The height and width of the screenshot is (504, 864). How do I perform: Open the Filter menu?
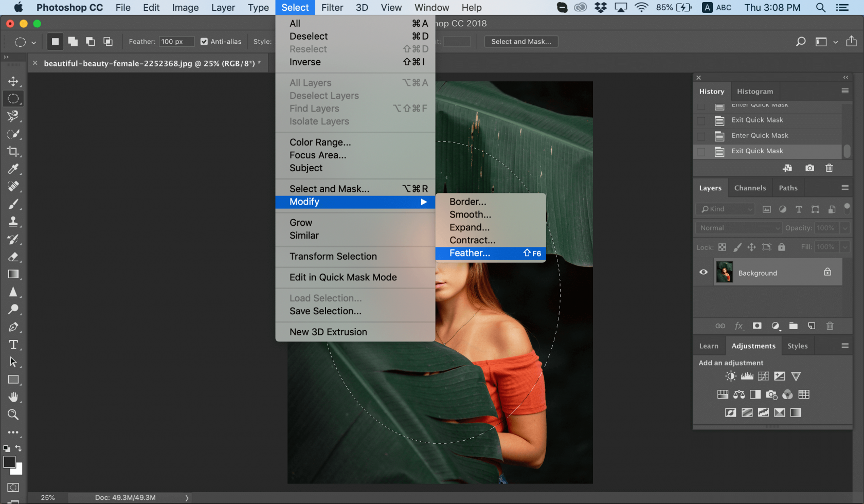pos(332,7)
